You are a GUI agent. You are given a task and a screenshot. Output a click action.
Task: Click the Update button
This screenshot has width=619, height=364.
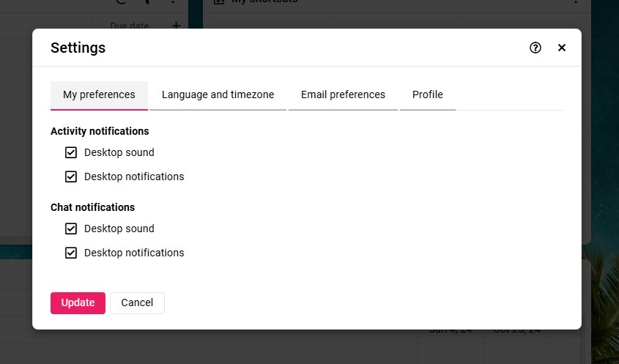pyautogui.click(x=78, y=302)
